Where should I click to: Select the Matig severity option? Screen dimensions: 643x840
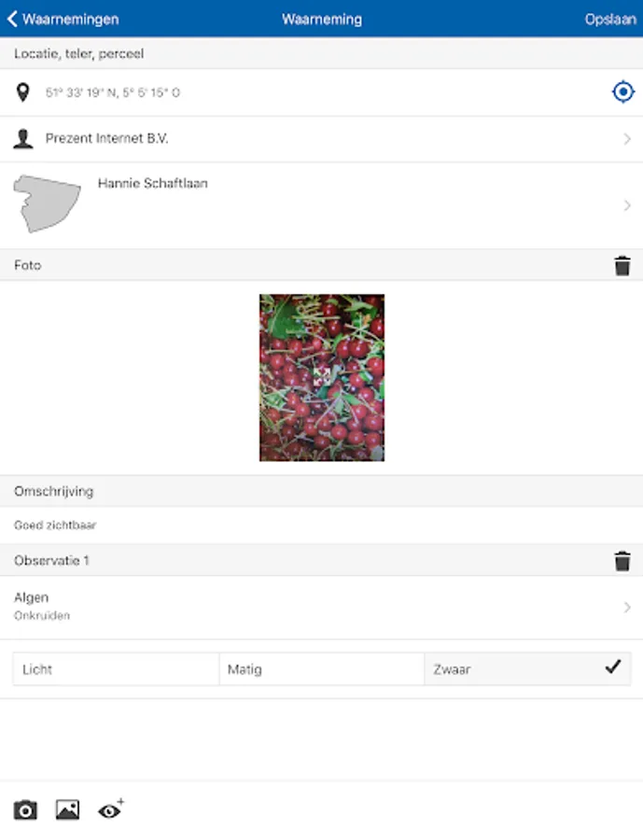point(321,669)
